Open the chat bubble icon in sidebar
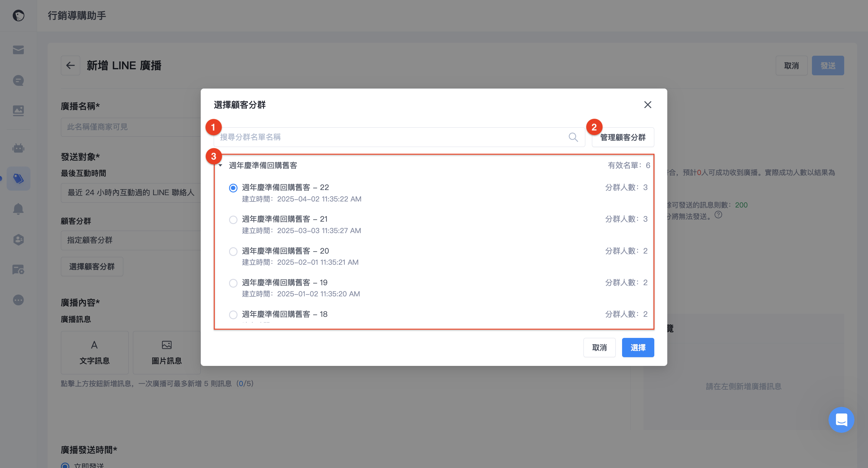Viewport: 868px width, 468px height. tap(18, 80)
